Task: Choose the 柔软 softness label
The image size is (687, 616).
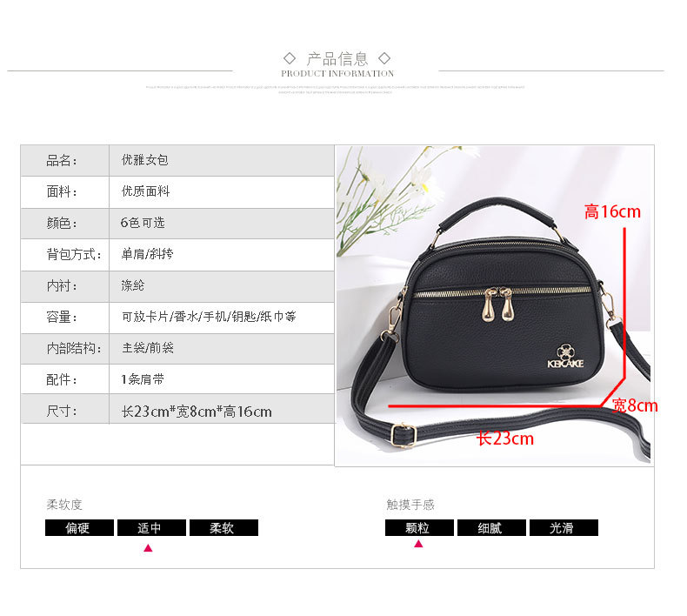Action: 223,527
